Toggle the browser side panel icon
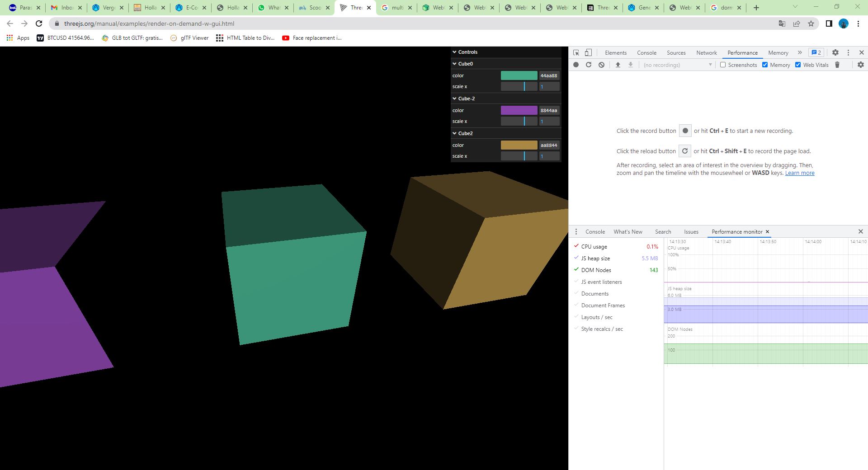 [x=829, y=23]
